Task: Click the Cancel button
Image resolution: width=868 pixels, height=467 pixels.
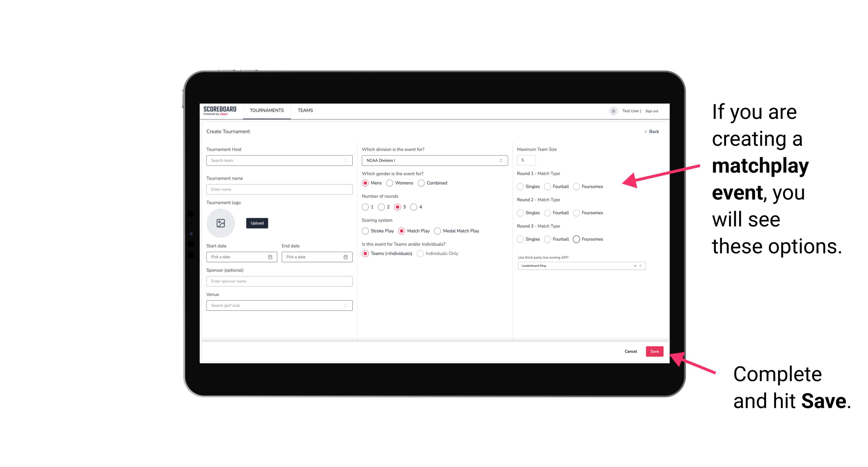Action: point(631,351)
